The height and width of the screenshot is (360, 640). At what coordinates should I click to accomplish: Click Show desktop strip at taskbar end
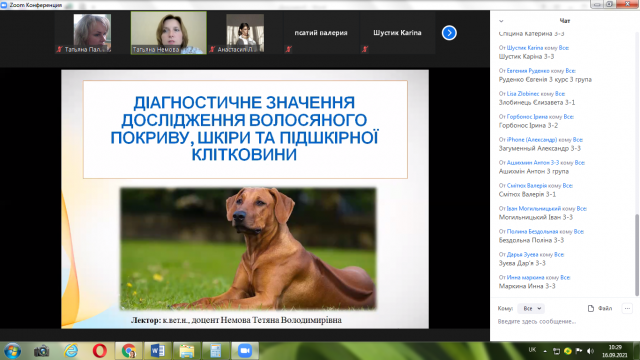636,351
